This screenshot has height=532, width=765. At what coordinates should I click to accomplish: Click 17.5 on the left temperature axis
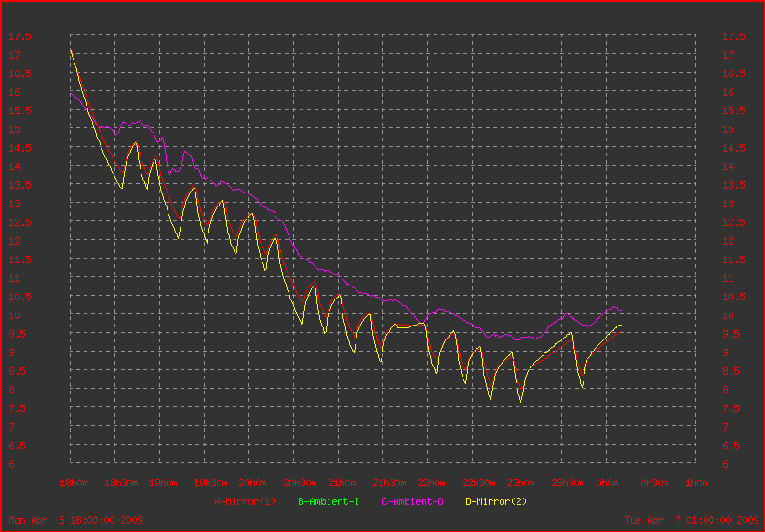click(x=20, y=36)
